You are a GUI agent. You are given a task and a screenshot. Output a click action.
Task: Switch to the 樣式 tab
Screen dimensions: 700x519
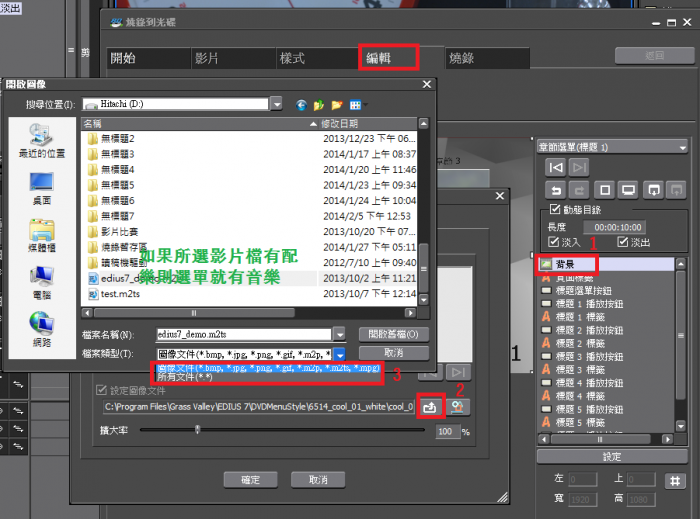pyautogui.click(x=292, y=58)
